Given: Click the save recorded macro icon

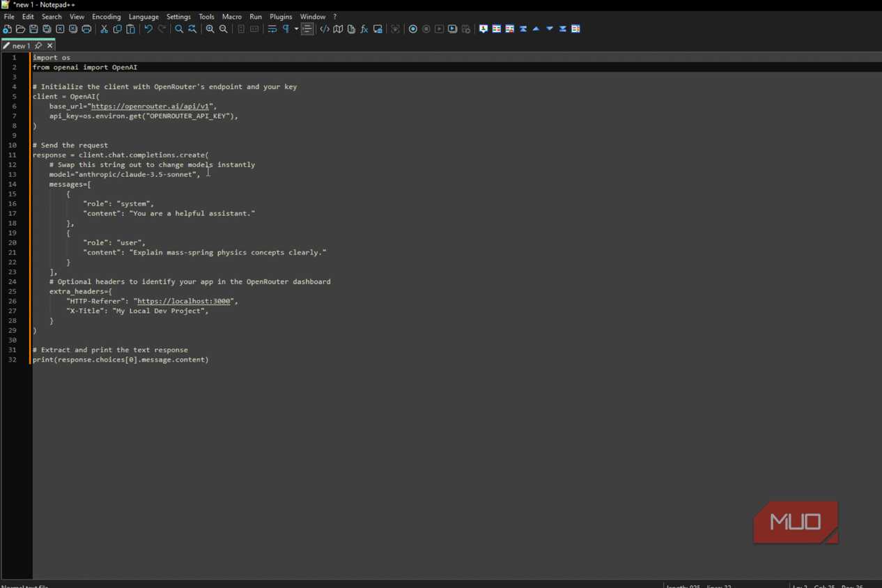Looking at the screenshot, I should (x=466, y=29).
